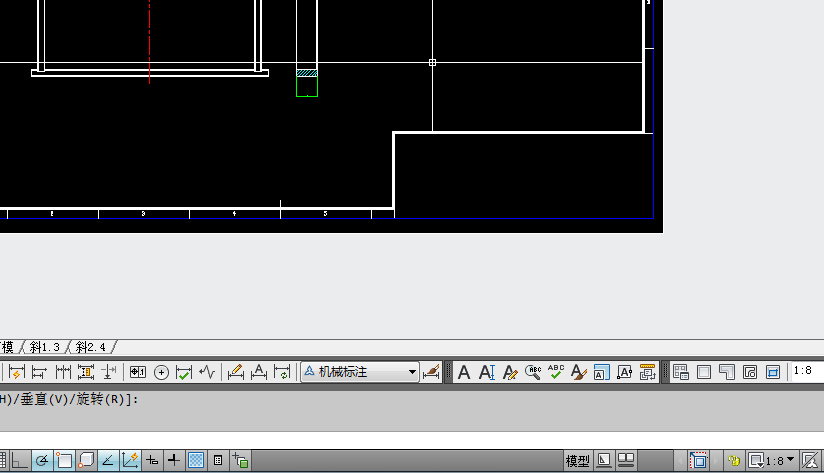Create a Polygonal Viewport
Screen dimensions: 824x473
(726, 372)
